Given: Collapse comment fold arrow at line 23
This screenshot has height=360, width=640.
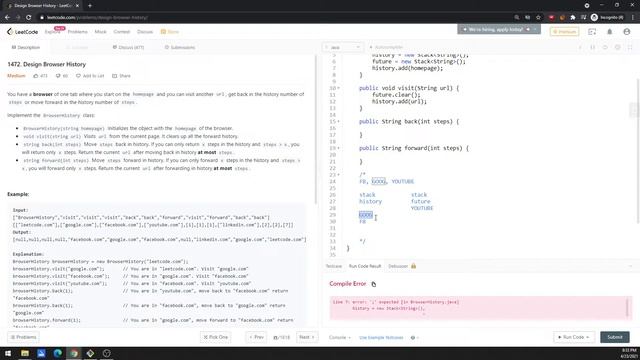Looking at the screenshot, I should tap(338, 175).
